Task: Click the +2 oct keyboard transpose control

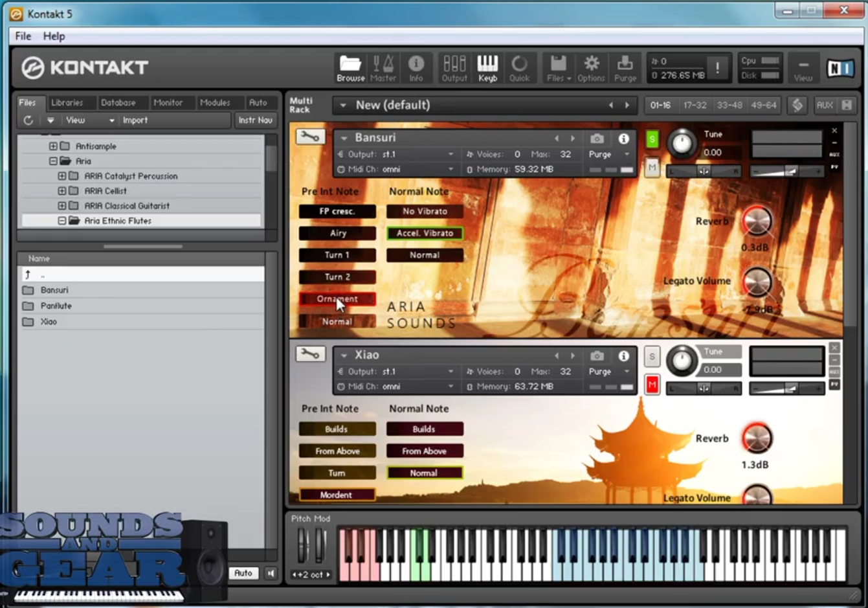Action: click(x=311, y=574)
